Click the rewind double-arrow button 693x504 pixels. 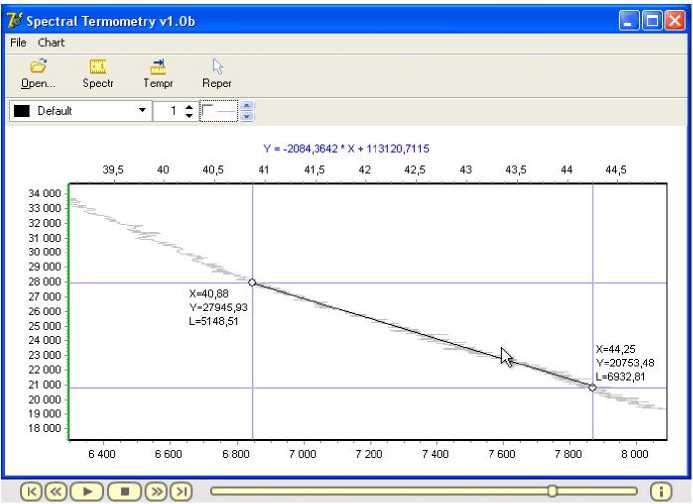click(56, 491)
